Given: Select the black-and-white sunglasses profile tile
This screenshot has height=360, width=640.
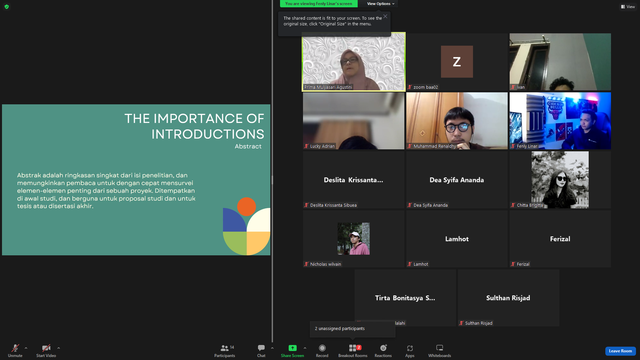Looking at the screenshot, I should coord(560,180).
